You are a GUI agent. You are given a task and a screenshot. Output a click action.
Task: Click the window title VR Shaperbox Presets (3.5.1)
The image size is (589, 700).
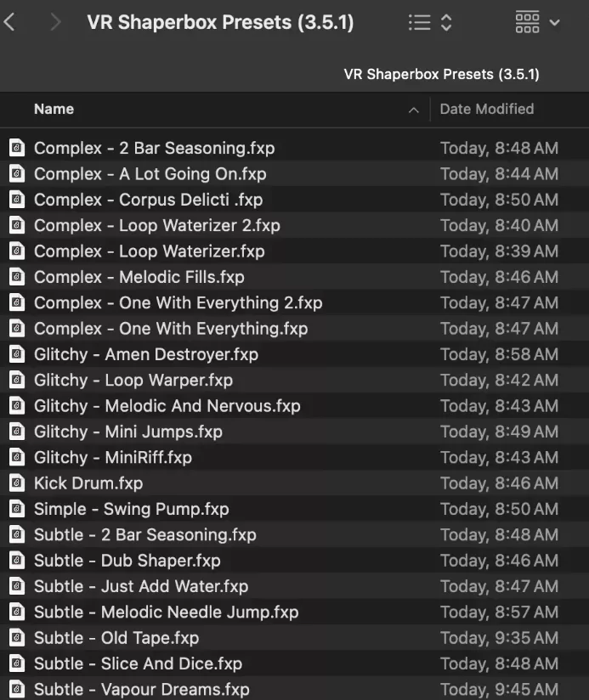221,22
